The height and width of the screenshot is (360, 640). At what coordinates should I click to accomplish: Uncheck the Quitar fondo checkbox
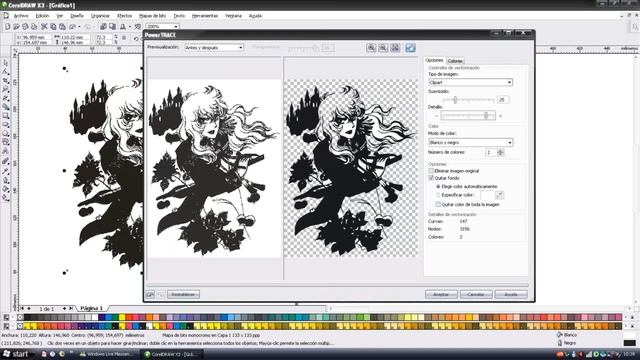coord(431,178)
